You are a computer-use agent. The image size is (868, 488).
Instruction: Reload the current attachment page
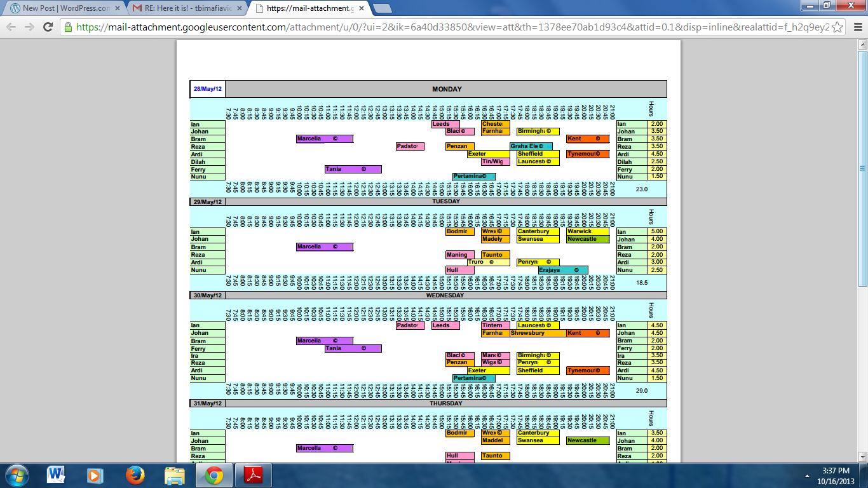[x=48, y=27]
